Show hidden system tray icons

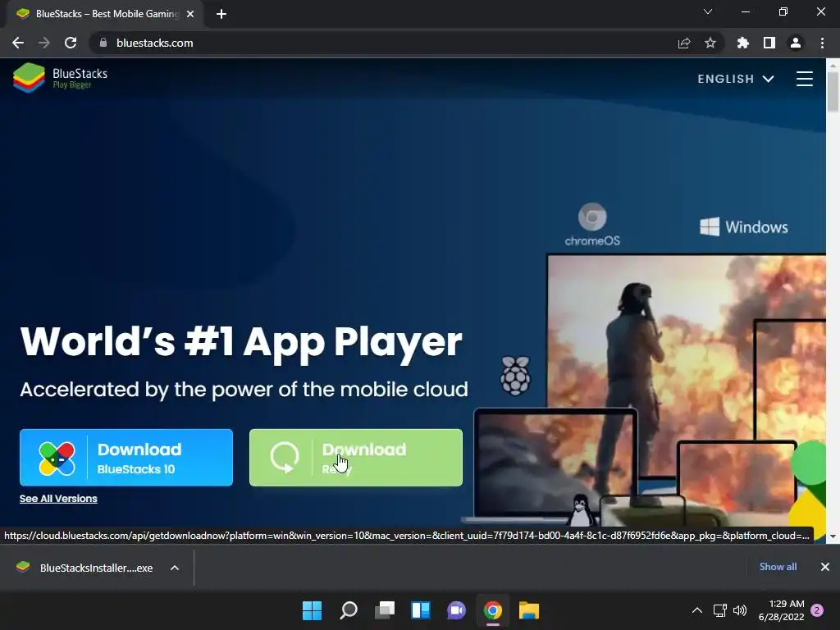[x=697, y=610]
